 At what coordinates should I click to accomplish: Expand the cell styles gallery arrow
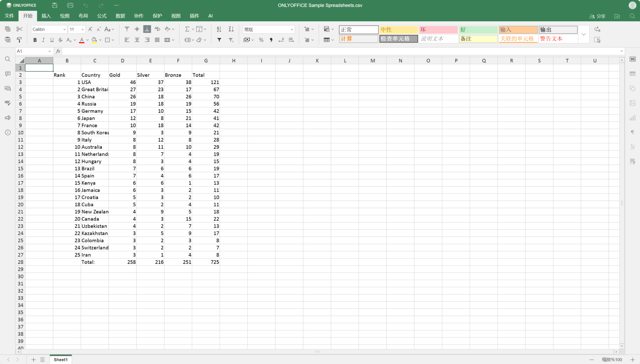click(583, 34)
